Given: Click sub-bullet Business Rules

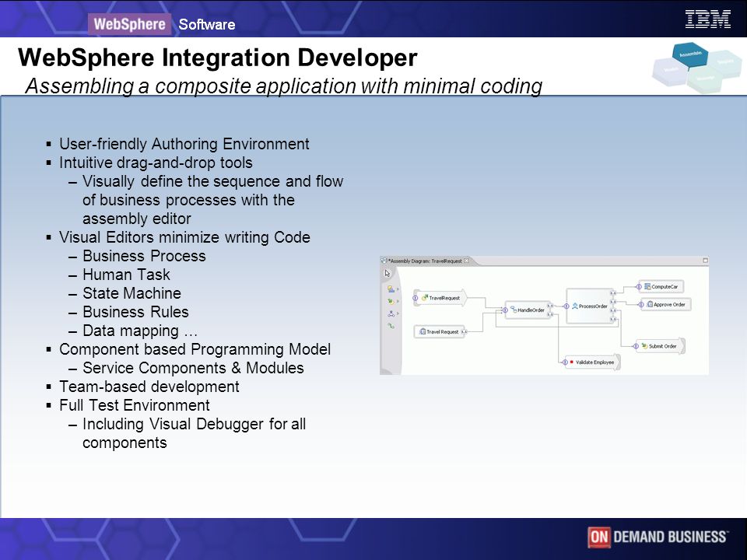Looking at the screenshot, I should [x=135, y=311].
